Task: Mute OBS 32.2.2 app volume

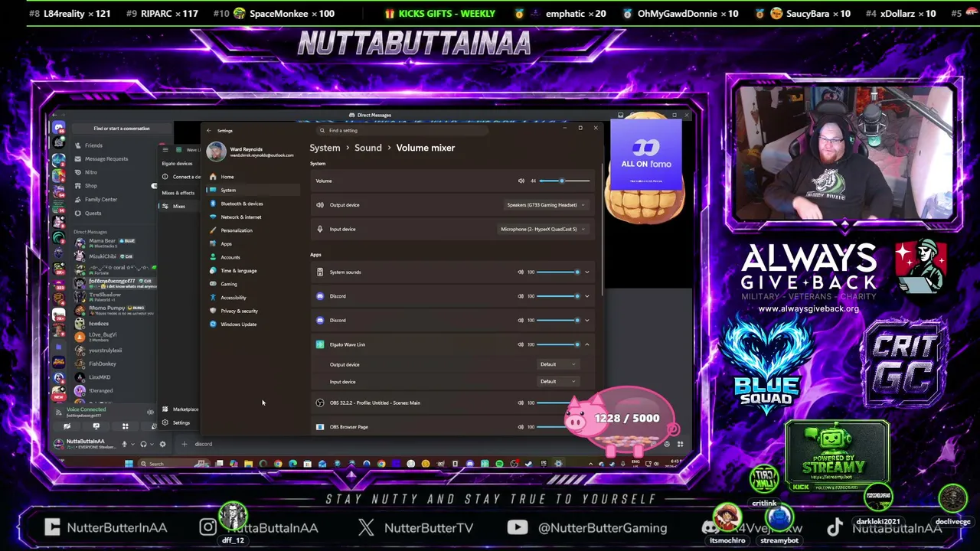Action: click(521, 403)
